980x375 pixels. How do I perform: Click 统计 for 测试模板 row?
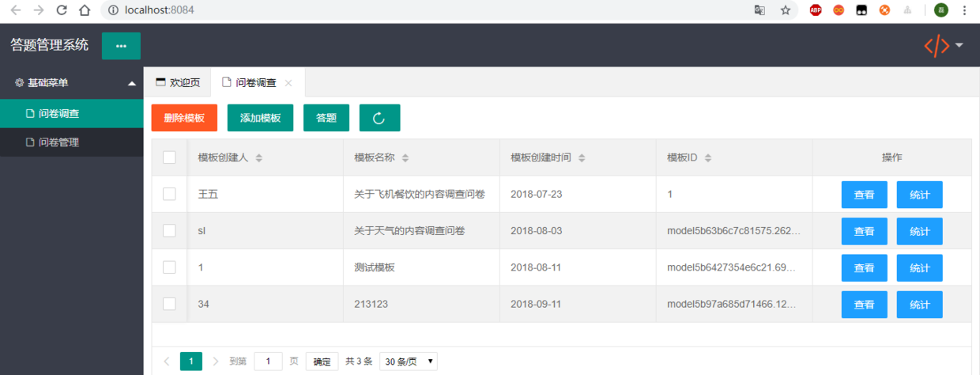pyautogui.click(x=920, y=267)
